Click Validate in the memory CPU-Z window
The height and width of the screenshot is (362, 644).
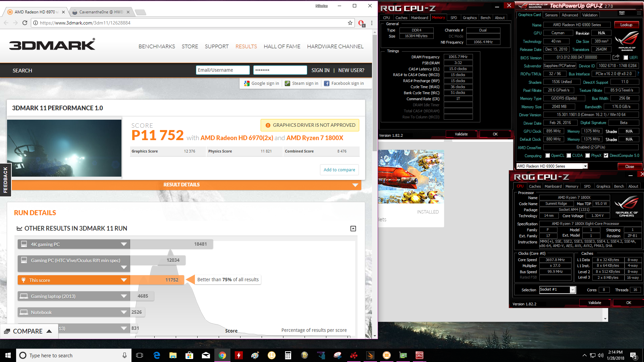click(461, 134)
